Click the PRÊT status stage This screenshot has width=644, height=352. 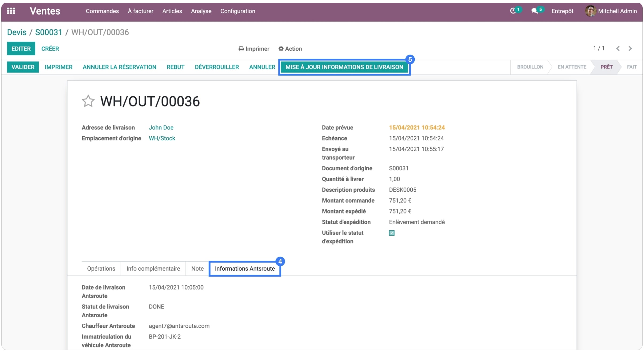(x=606, y=67)
